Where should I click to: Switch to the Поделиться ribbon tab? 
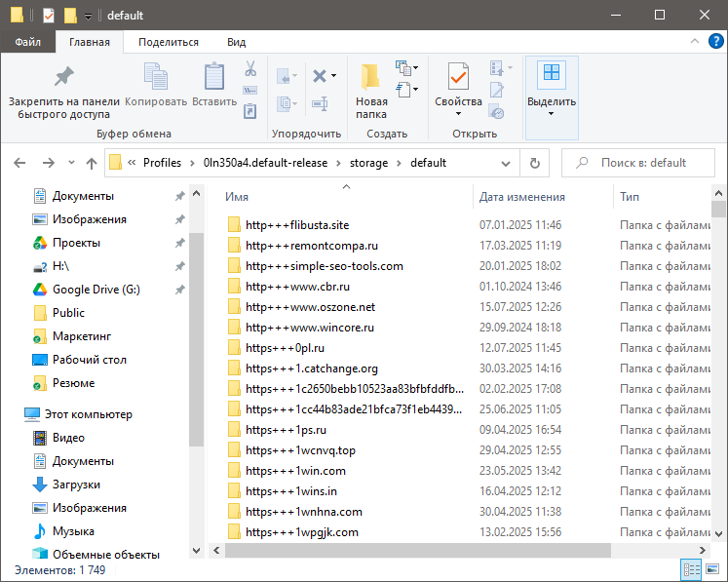coord(168,42)
